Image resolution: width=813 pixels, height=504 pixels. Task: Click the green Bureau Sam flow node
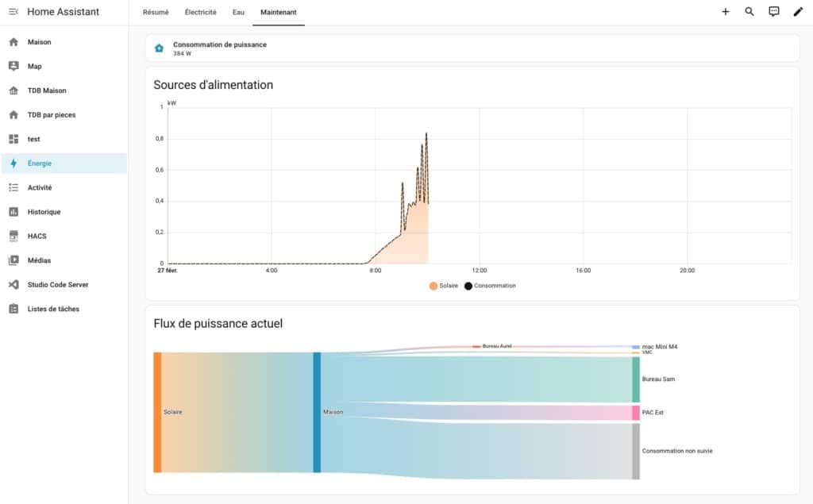(x=635, y=379)
